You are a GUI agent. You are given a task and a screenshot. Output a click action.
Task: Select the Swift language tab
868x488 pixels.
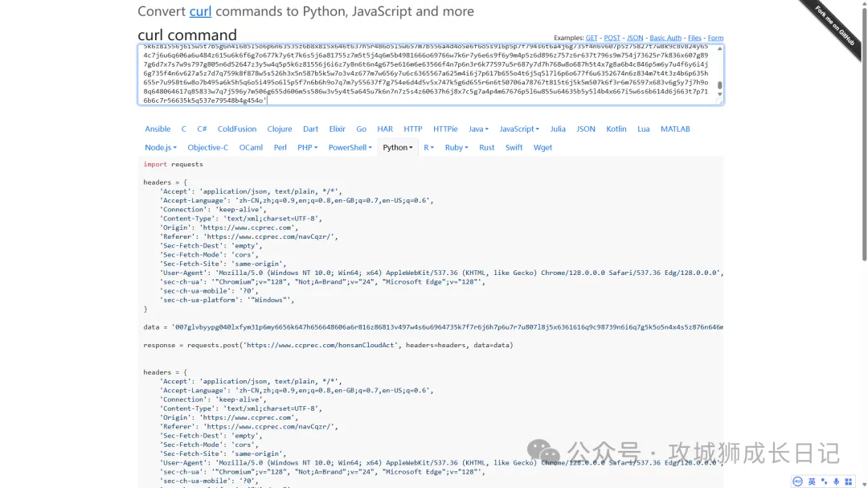[514, 147]
